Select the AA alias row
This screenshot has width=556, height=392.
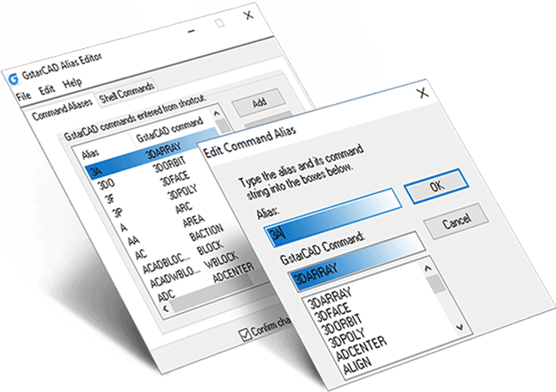click(x=133, y=241)
